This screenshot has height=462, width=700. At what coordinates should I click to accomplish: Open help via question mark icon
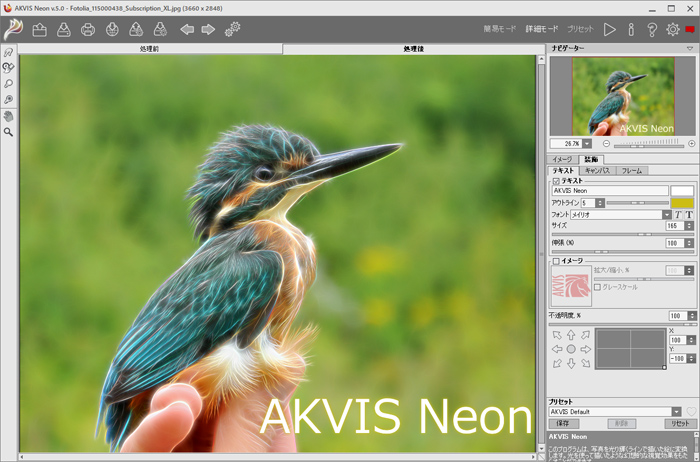click(x=652, y=29)
